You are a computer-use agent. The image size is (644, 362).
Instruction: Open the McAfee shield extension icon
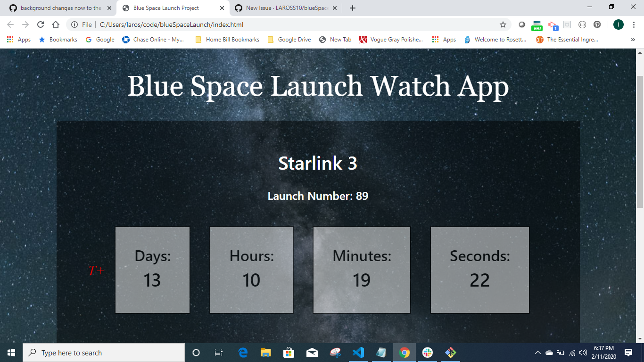567,25
